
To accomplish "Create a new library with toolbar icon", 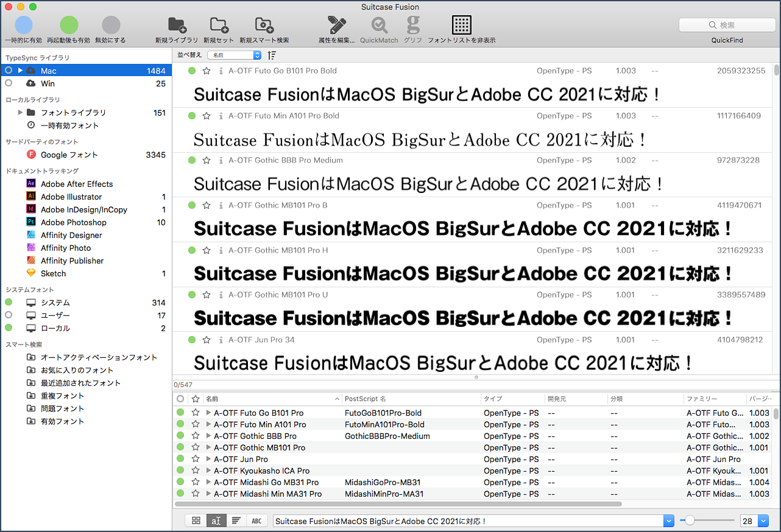I will pos(177,25).
